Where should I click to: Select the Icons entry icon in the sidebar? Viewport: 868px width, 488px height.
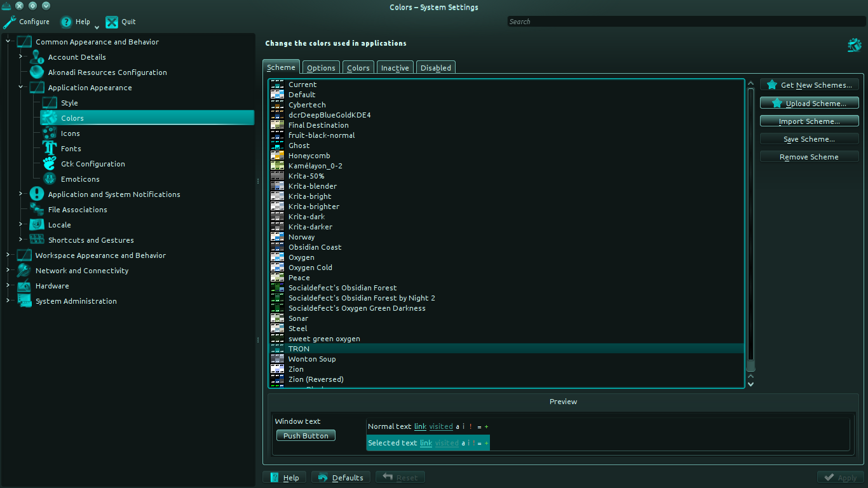click(x=49, y=133)
